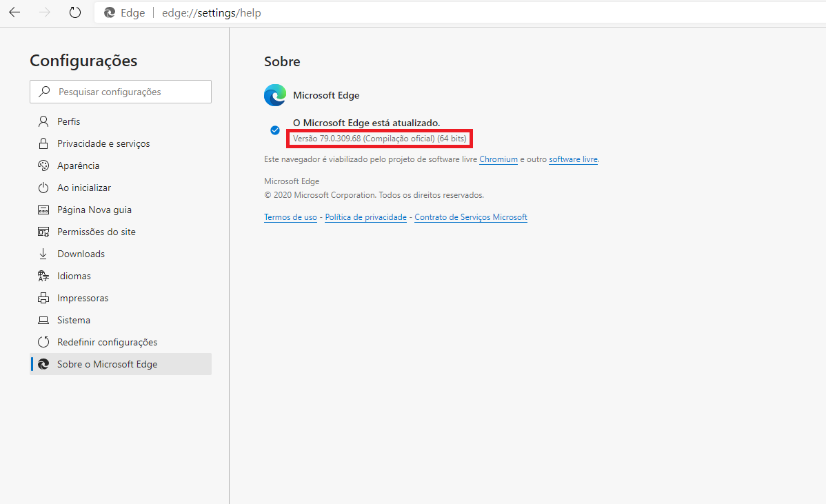Screen dimensions: 826x504
Task: Click the Downloads arrow icon
Action: pyautogui.click(x=43, y=254)
